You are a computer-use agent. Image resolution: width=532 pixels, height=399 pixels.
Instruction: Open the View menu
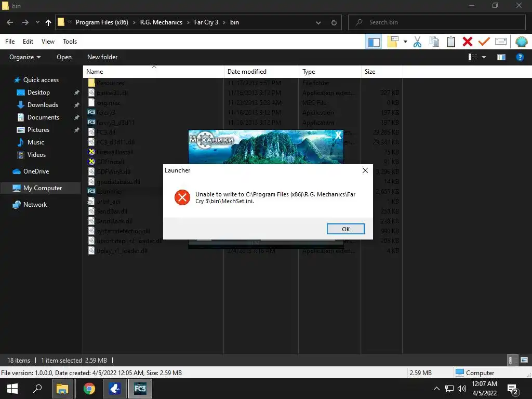(48, 42)
